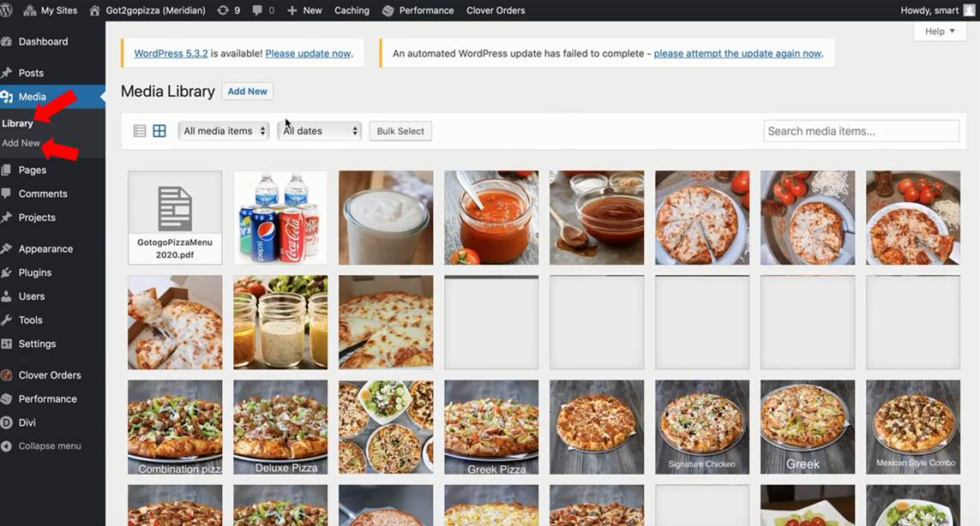
Task: Open All dates dropdown
Action: pyautogui.click(x=319, y=130)
